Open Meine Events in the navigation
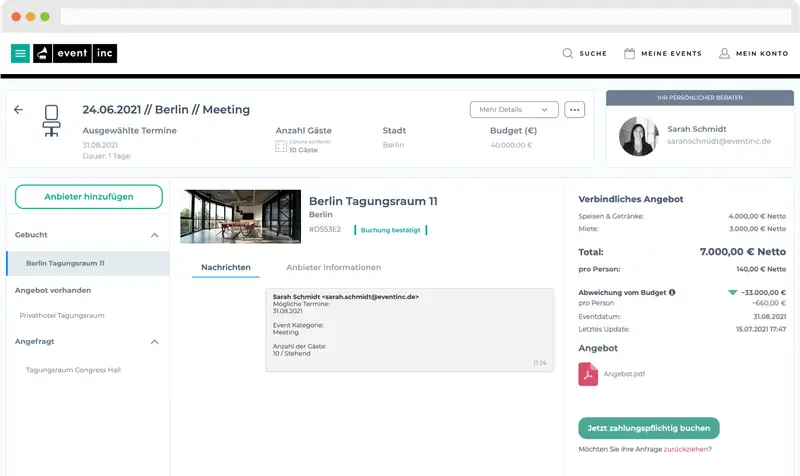Screen dimensions: 800x476 [671, 53]
